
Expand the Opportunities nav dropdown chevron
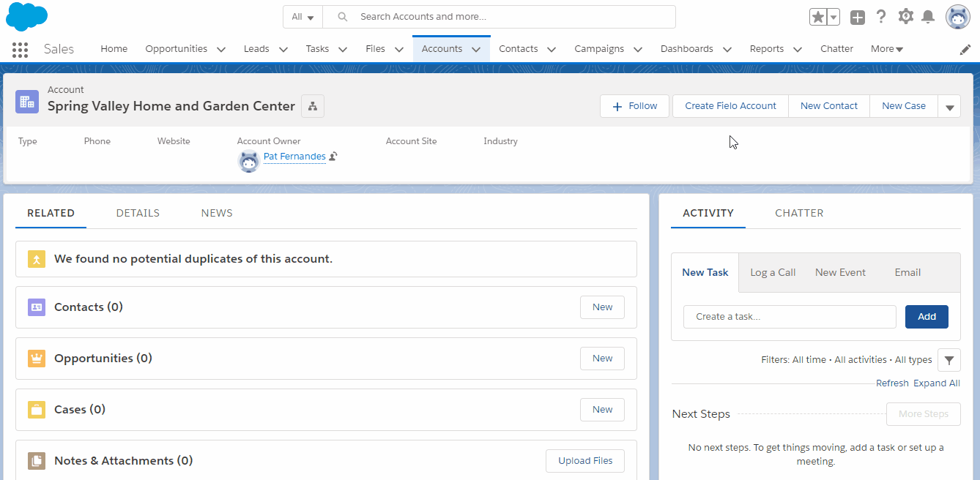click(221, 50)
